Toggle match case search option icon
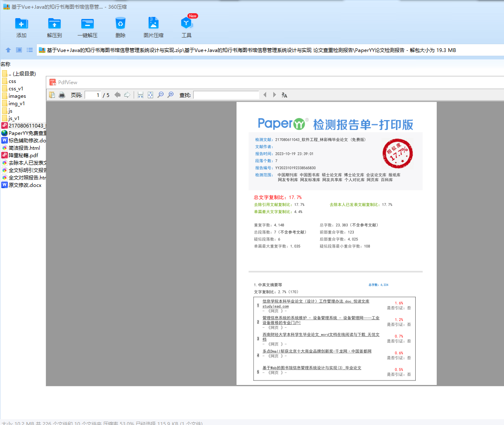This screenshot has width=504, height=425. [284, 95]
